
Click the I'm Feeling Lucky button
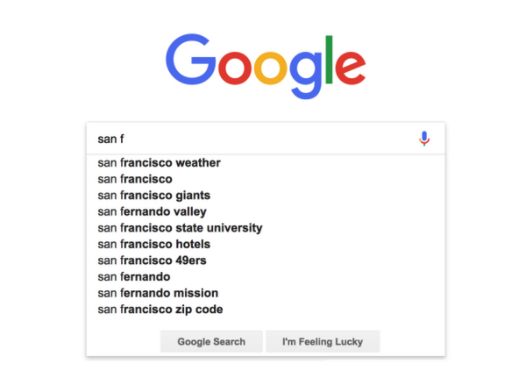click(322, 342)
